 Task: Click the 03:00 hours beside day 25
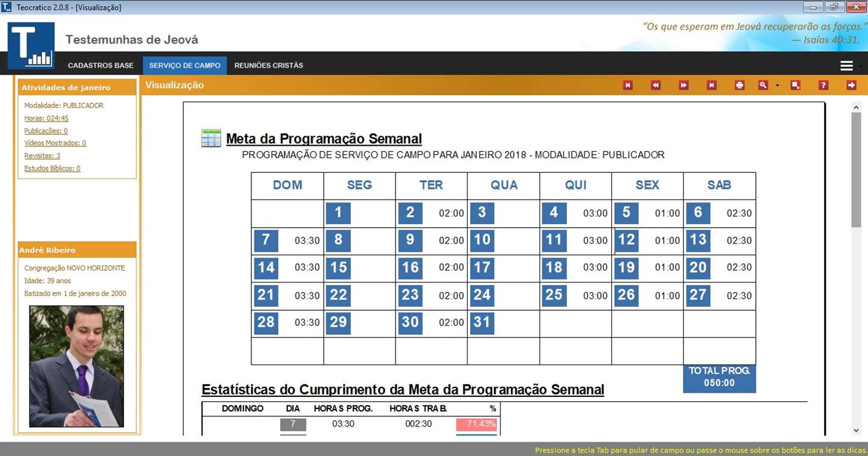[595, 296]
